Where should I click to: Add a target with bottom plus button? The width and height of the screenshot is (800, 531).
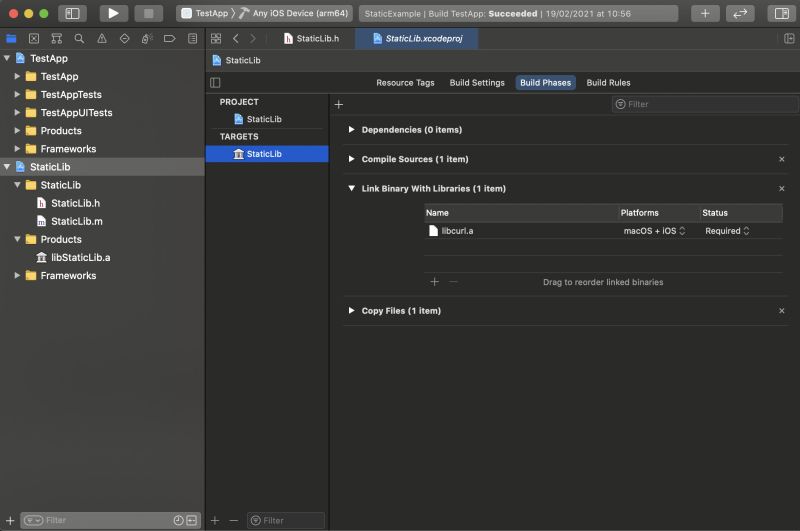point(215,520)
